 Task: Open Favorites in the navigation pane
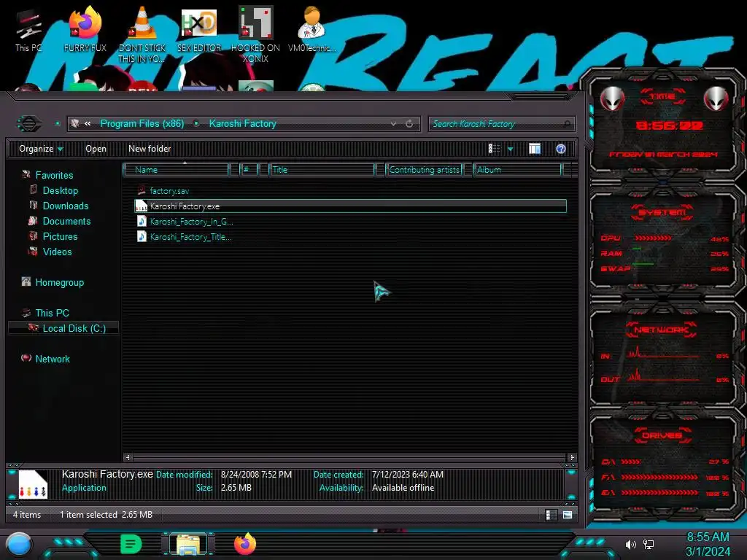pyautogui.click(x=54, y=175)
